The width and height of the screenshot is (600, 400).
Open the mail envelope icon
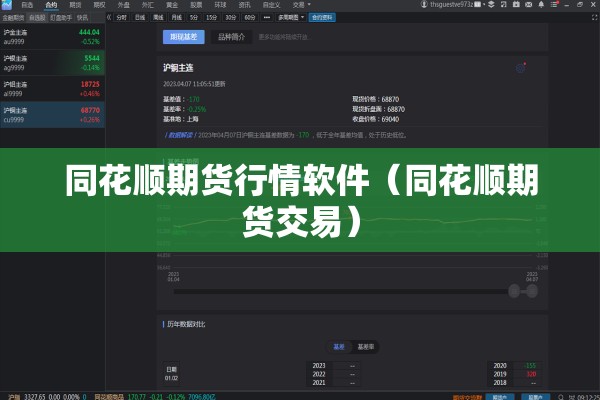pos(528,5)
